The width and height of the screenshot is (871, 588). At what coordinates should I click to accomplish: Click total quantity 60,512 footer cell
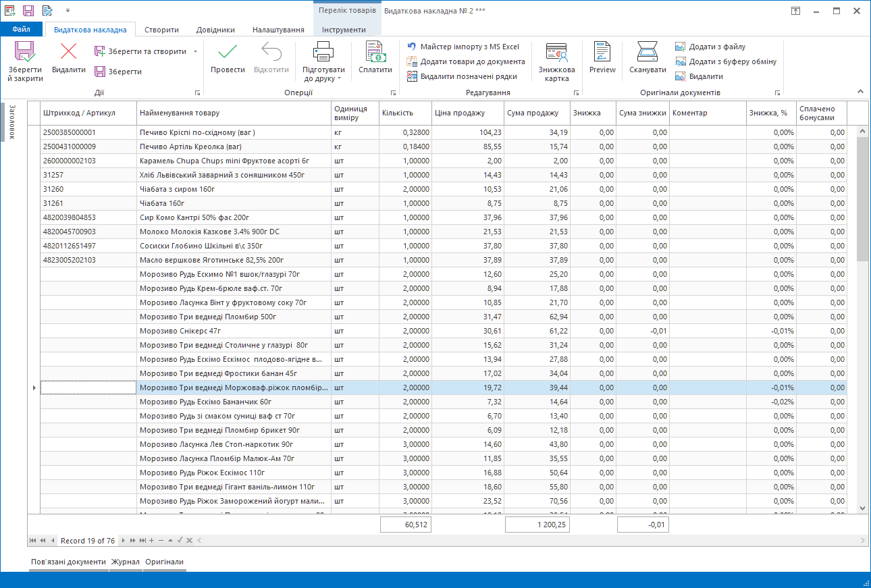coord(405,525)
